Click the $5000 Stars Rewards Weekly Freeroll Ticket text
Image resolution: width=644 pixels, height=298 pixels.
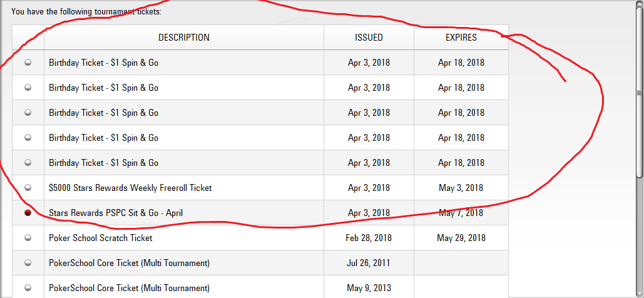[130, 188]
